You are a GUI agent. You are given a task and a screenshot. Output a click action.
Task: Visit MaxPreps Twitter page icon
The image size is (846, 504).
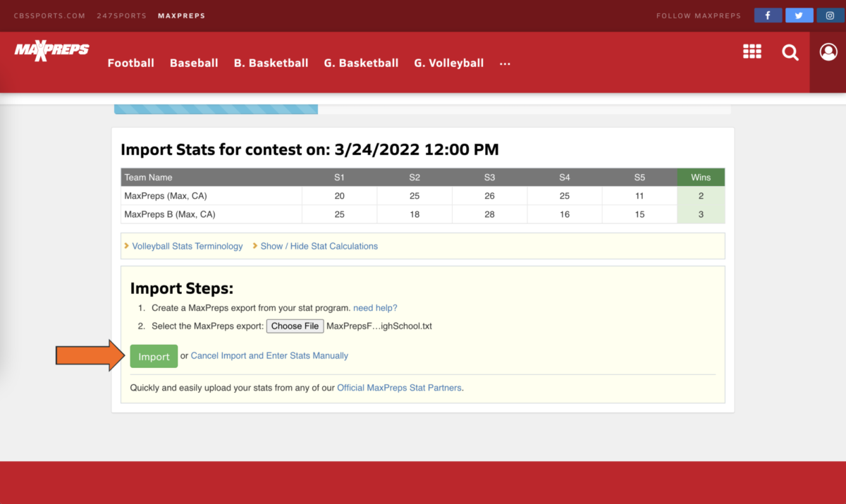pos(799,16)
